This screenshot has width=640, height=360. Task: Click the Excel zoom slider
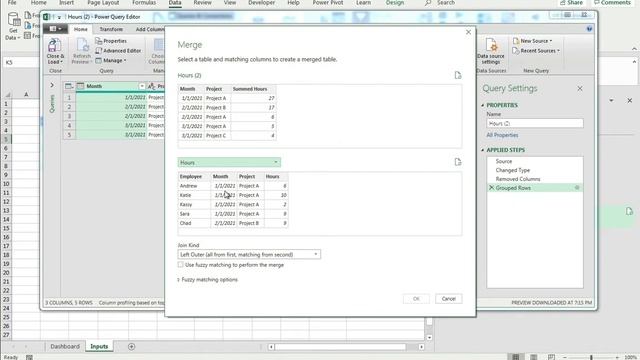tap(591, 357)
